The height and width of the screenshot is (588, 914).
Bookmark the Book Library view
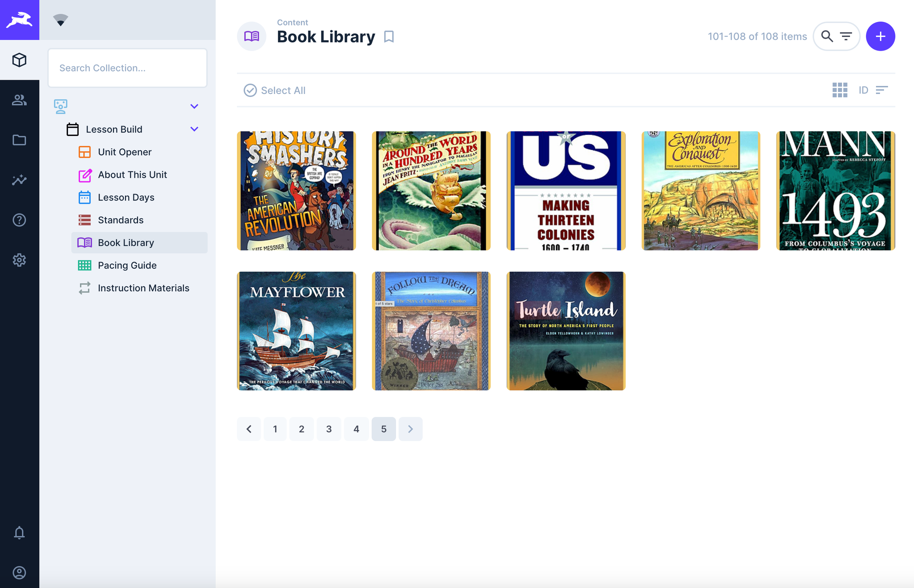click(x=389, y=37)
